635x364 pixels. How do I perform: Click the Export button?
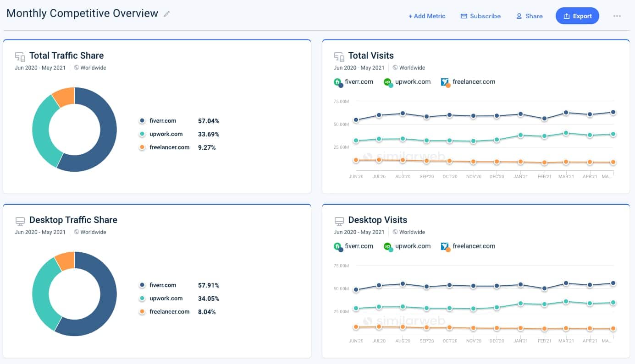click(577, 16)
